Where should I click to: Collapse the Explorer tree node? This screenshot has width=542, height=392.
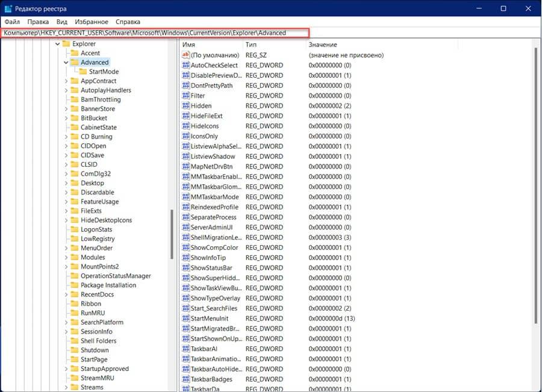coord(58,44)
